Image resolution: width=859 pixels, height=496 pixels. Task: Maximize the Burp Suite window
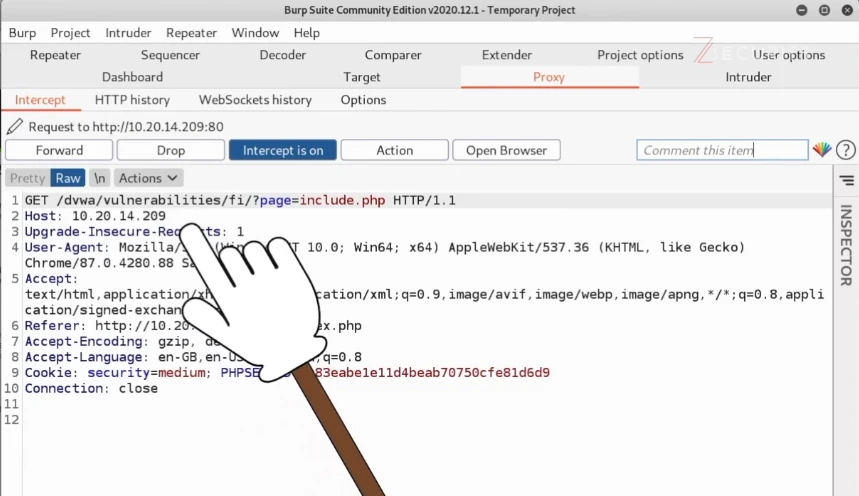pyautogui.click(x=824, y=10)
